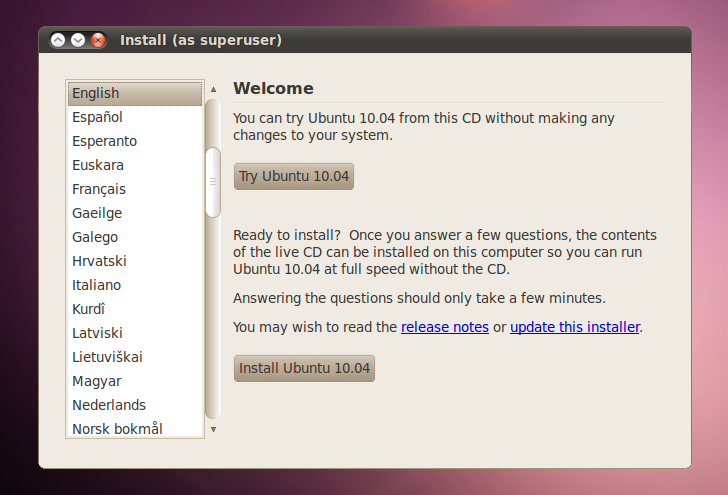Click the language list scroll up arrow

(214, 89)
